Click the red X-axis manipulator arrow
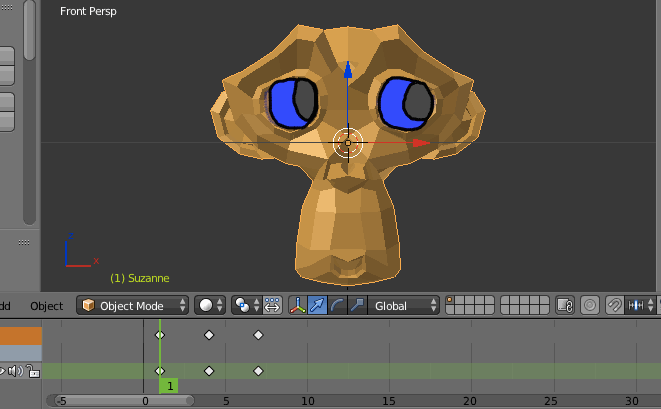 click(421, 143)
